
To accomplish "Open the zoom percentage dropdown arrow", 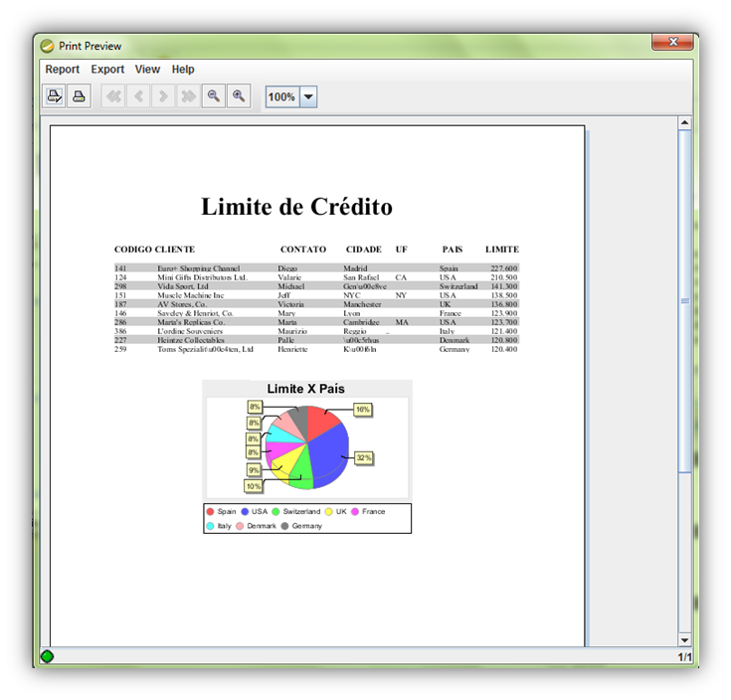I will pyautogui.click(x=307, y=97).
